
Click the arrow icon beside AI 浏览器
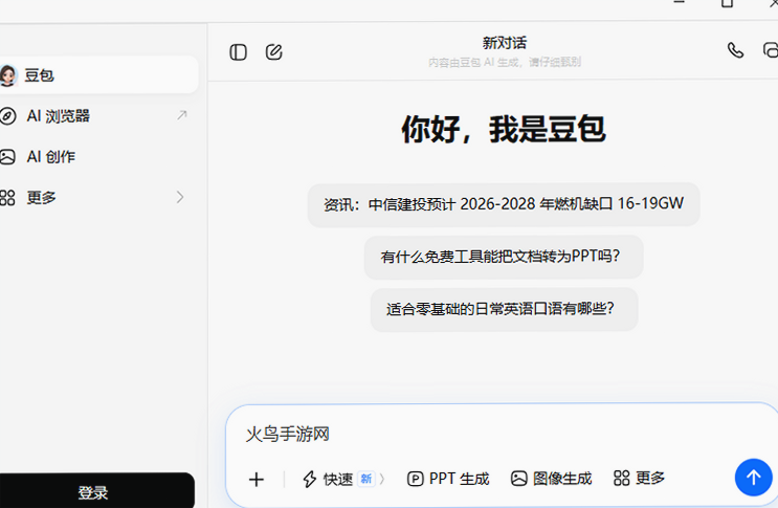point(182,115)
